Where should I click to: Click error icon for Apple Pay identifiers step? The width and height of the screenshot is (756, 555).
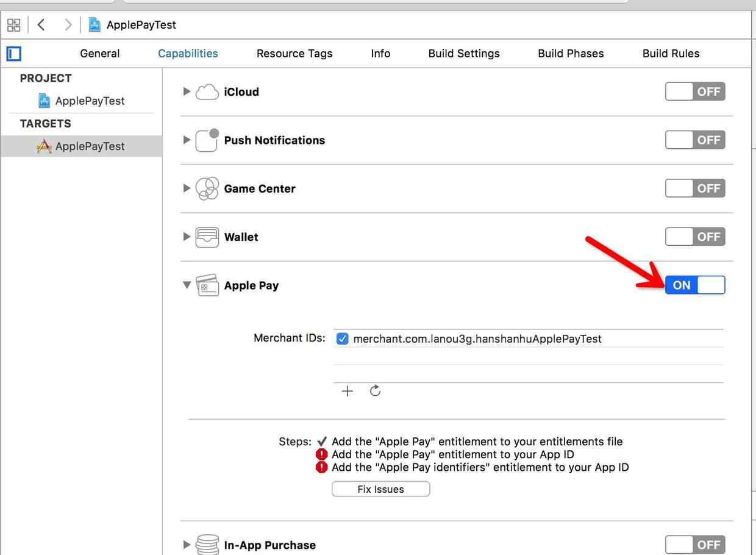coord(321,467)
